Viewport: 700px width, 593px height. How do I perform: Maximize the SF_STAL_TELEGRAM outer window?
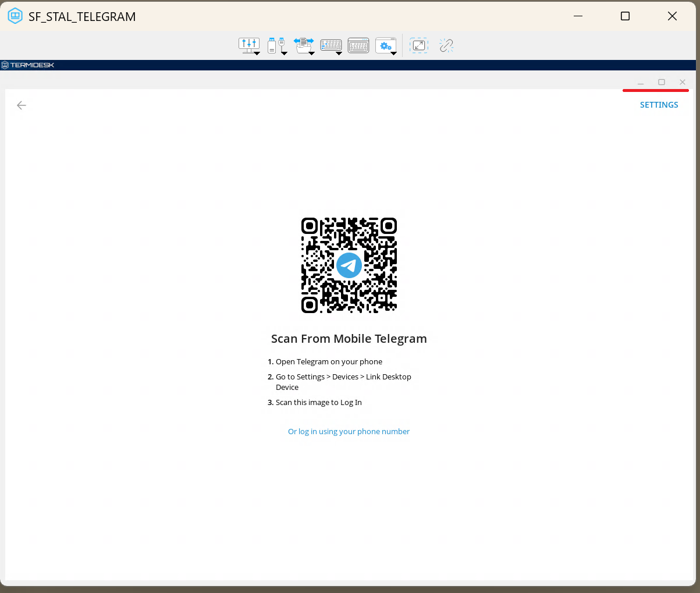625,16
